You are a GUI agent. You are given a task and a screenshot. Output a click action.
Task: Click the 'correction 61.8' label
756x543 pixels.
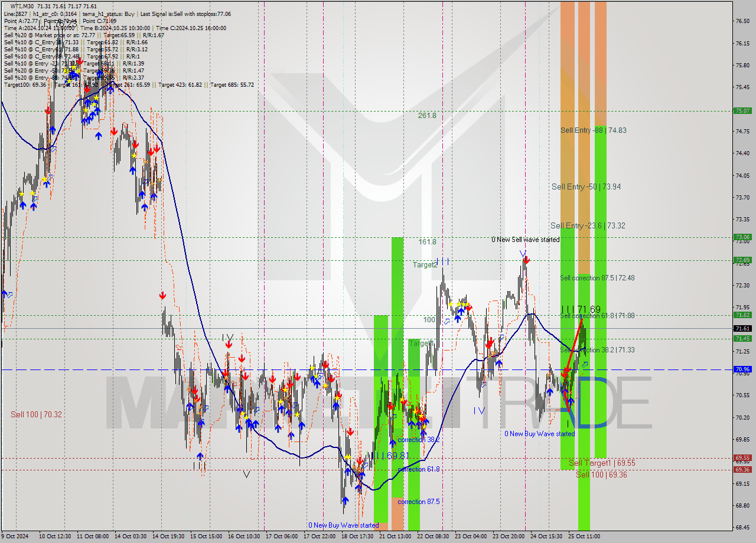click(x=418, y=469)
